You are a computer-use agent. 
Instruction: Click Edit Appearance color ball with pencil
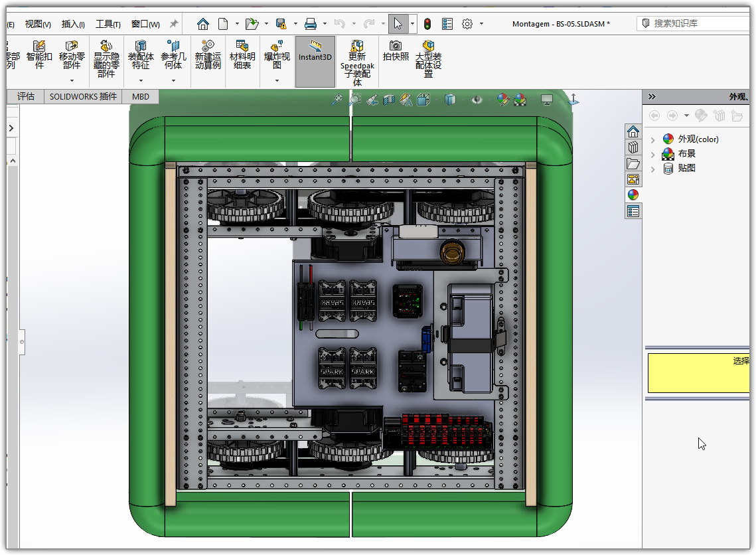click(x=502, y=100)
